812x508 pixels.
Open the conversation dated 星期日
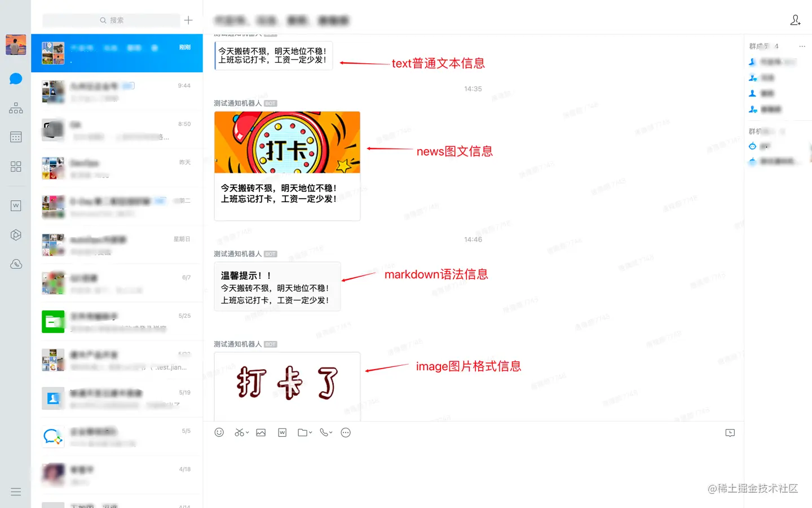tap(117, 245)
